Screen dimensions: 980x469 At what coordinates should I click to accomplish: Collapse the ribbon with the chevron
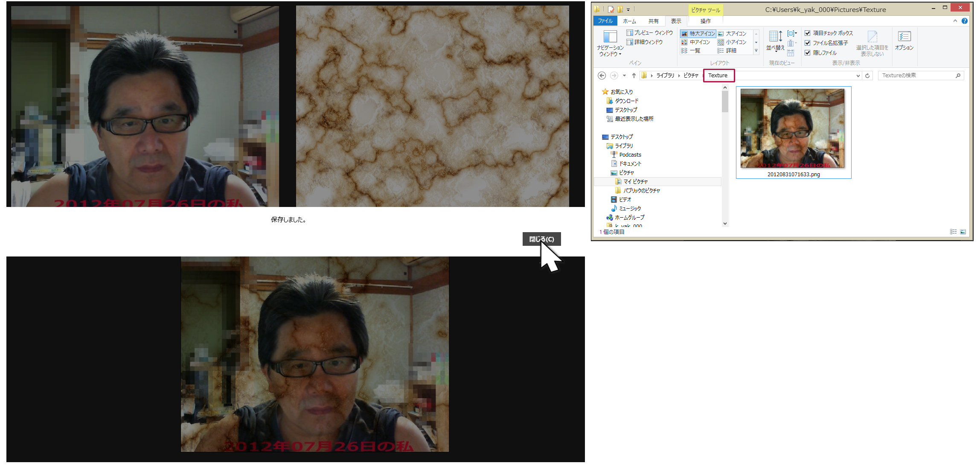pyautogui.click(x=955, y=21)
